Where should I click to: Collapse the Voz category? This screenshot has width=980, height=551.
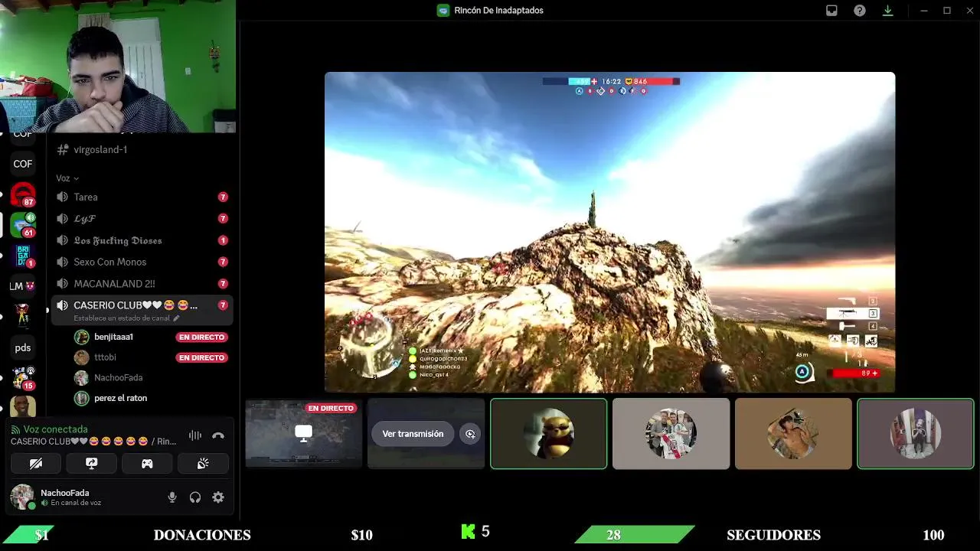point(67,178)
